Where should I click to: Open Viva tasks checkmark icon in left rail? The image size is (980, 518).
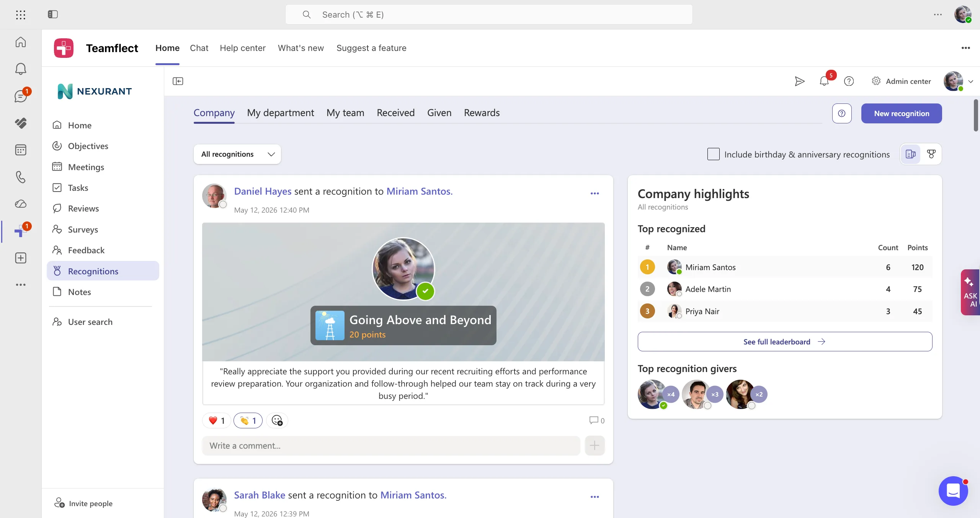tap(21, 123)
